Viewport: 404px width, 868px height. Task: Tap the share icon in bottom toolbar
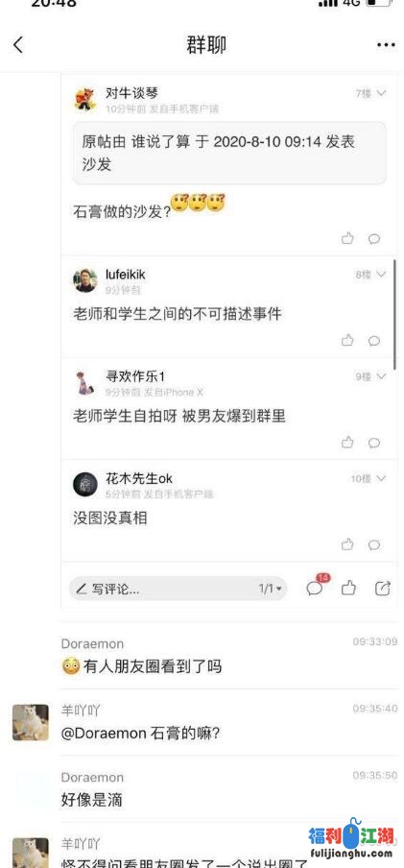coord(383,589)
